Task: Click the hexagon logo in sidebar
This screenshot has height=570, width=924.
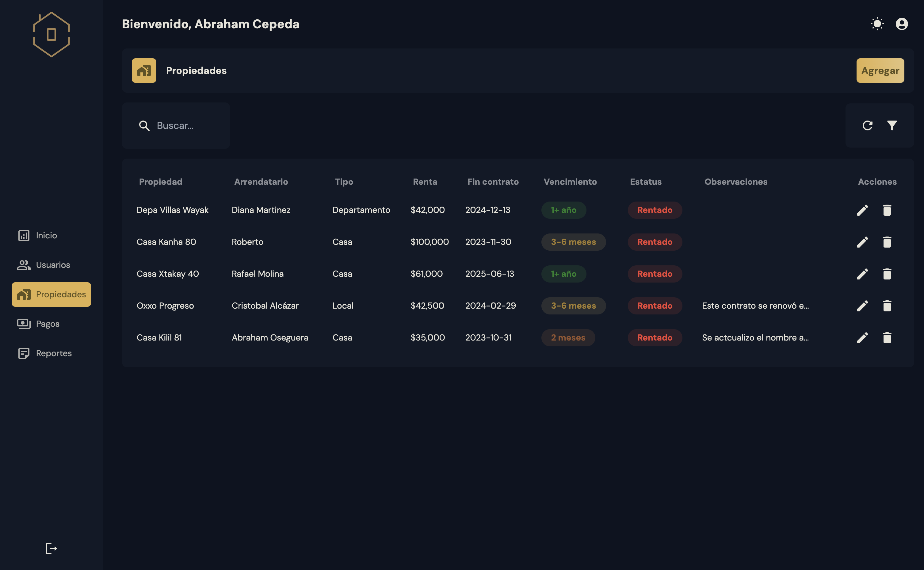Action: (52, 34)
